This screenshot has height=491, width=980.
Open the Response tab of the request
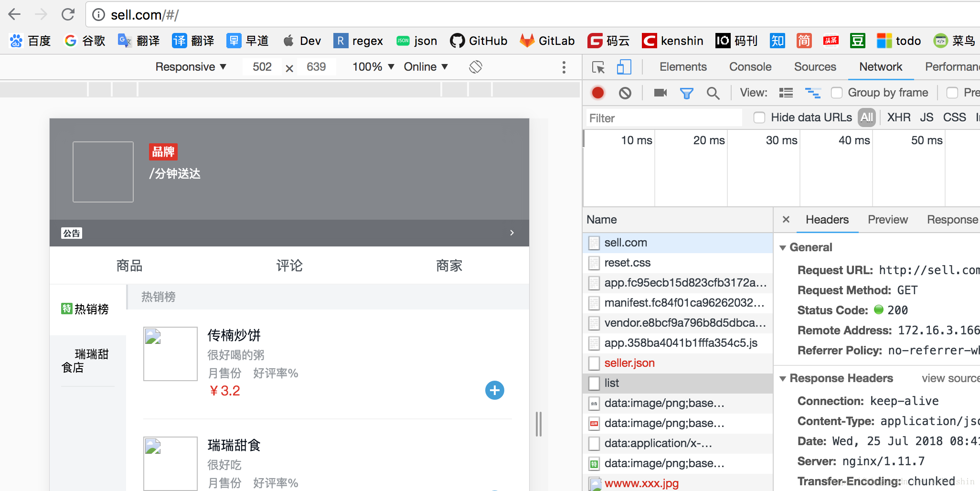[952, 220]
